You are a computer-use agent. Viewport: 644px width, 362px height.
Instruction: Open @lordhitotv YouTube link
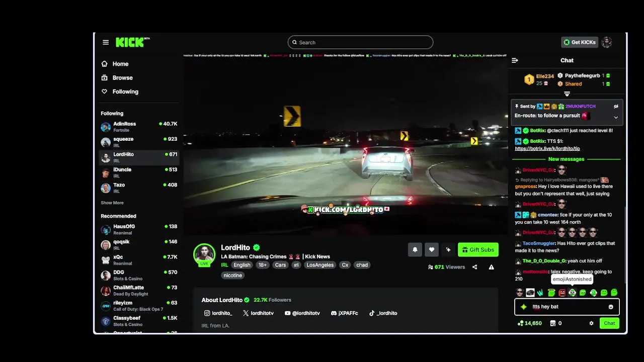tap(302, 313)
